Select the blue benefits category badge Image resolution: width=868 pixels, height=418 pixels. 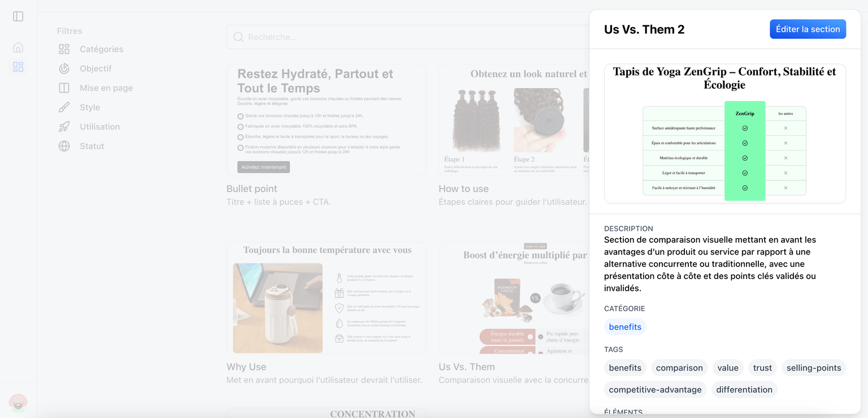(x=625, y=327)
